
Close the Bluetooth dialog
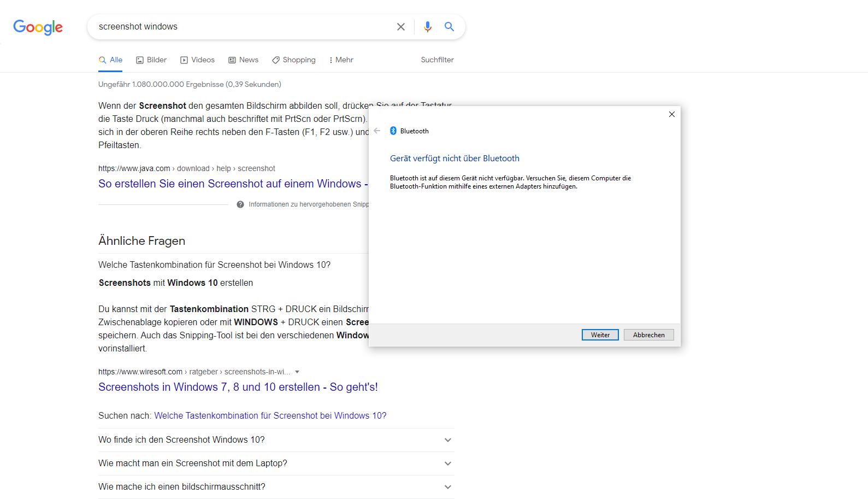coord(672,114)
